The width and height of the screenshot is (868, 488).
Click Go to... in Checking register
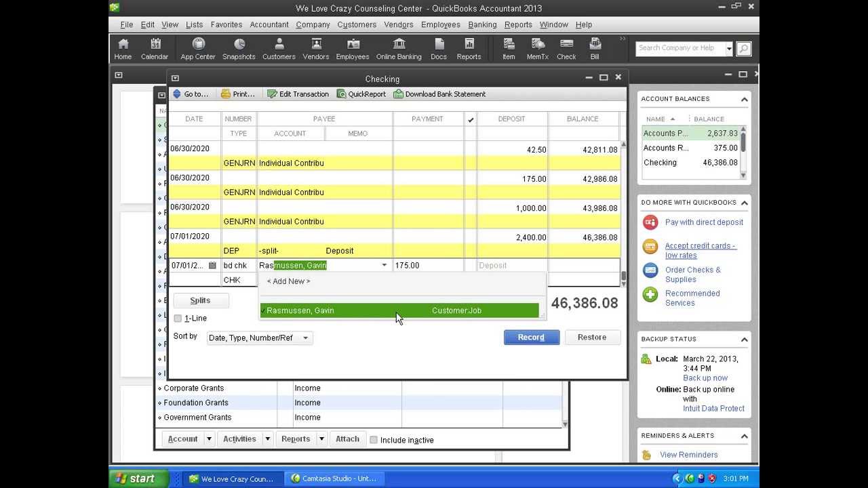tap(191, 94)
